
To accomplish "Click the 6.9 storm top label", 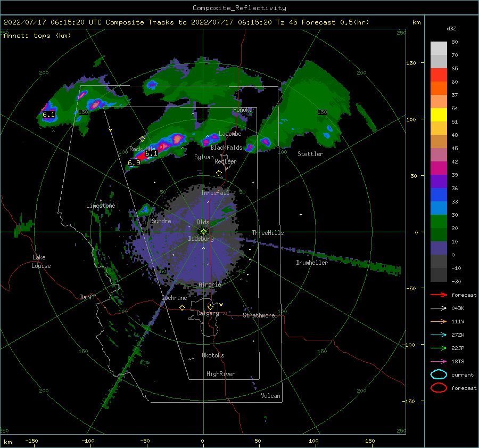I will [134, 163].
